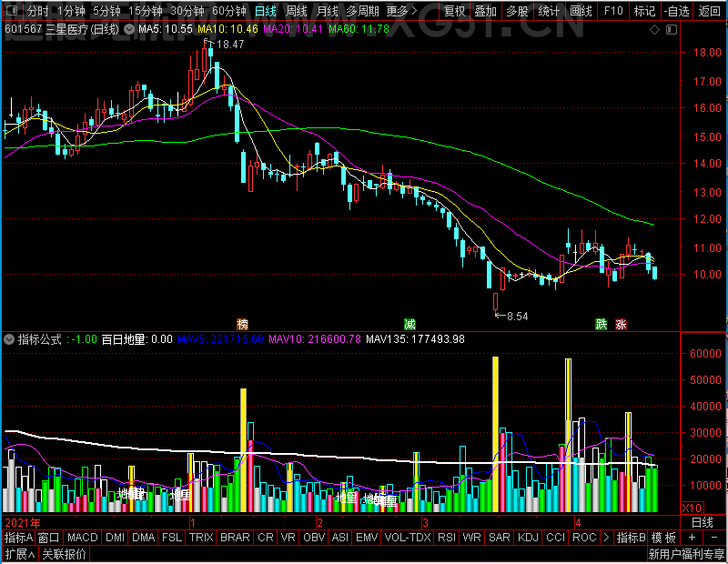This screenshot has width=728, height=564.
Task: Expand the 更多 period menu
Action: (401, 11)
